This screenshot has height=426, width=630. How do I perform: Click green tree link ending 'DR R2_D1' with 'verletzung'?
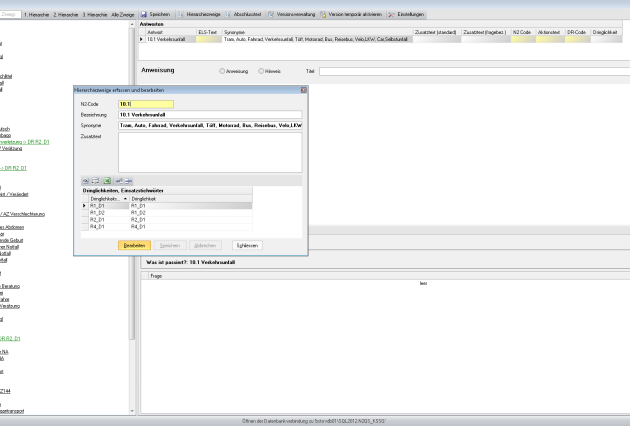pyautogui.click(x=24, y=142)
